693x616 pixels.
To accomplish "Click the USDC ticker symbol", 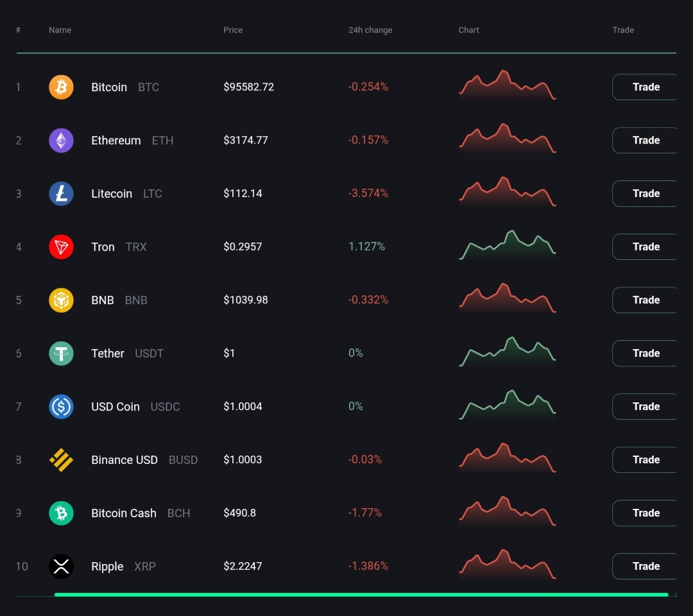I will click(166, 407).
